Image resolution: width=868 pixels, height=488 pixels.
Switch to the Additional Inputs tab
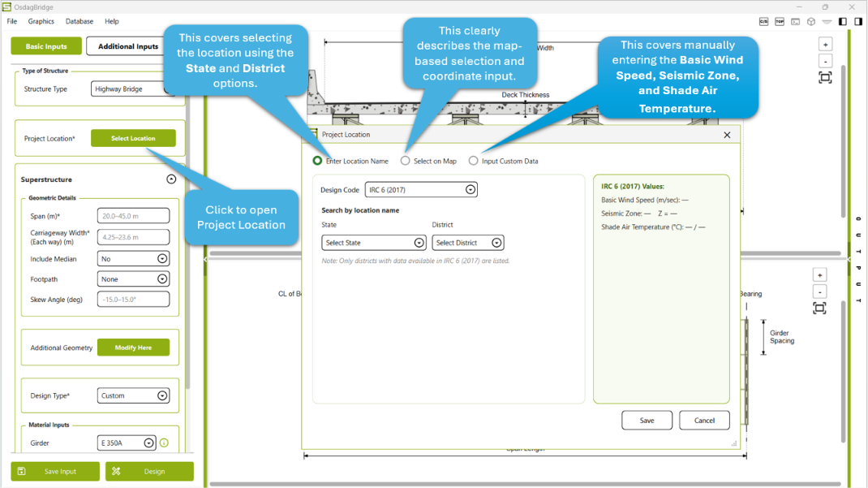pyautogui.click(x=128, y=46)
